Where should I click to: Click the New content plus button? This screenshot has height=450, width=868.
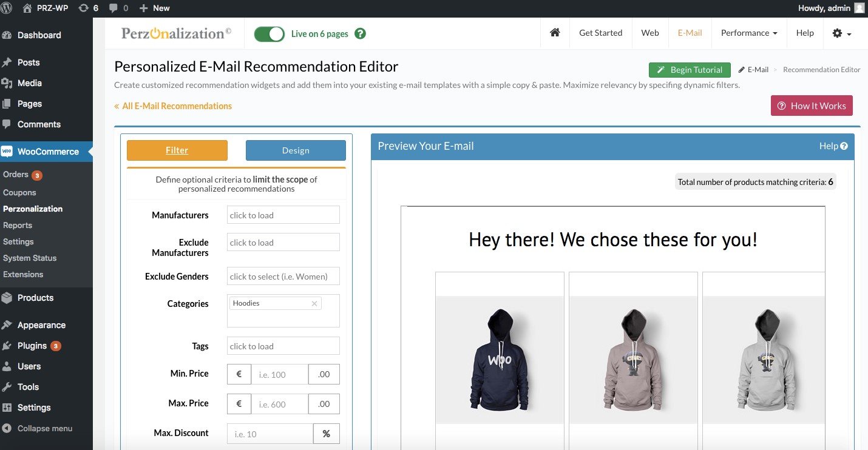[154, 8]
